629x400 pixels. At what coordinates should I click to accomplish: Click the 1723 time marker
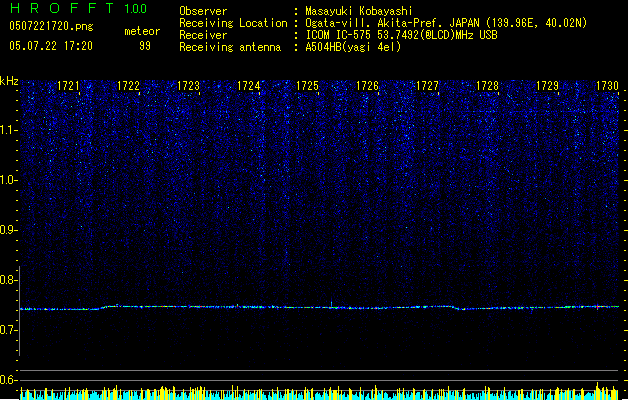point(188,86)
